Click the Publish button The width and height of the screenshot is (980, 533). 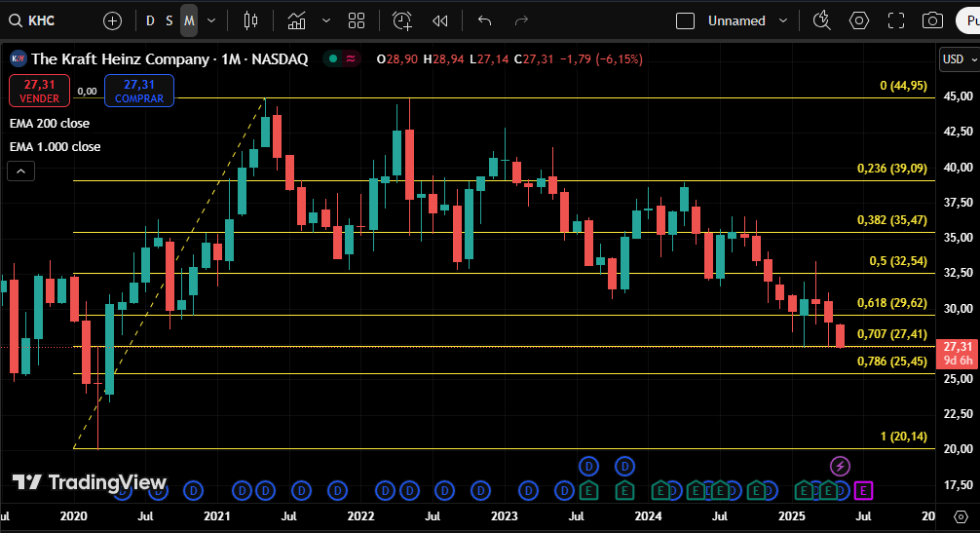point(969,20)
